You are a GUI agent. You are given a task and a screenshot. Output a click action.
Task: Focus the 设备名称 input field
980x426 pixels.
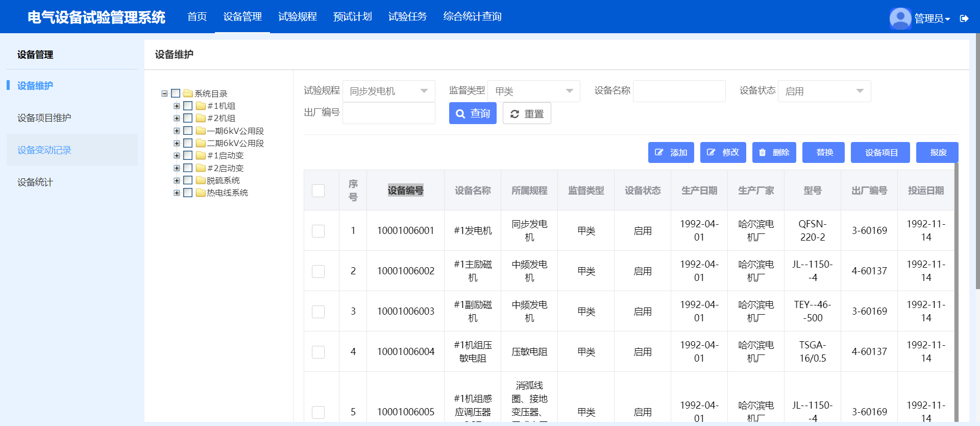(679, 91)
